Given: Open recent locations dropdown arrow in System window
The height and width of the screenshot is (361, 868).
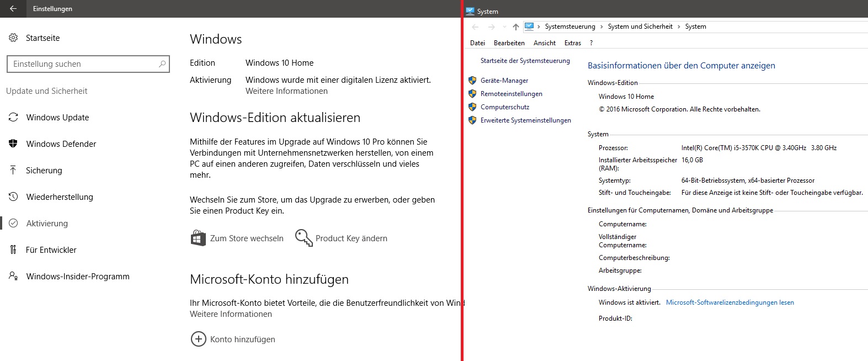Looking at the screenshot, I should 504,27.
